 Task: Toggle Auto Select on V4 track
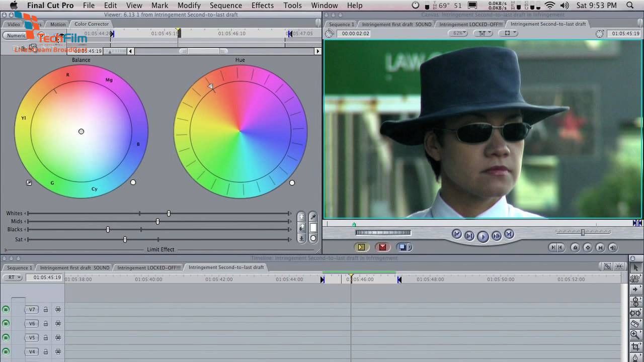click(x=58, y=352)
